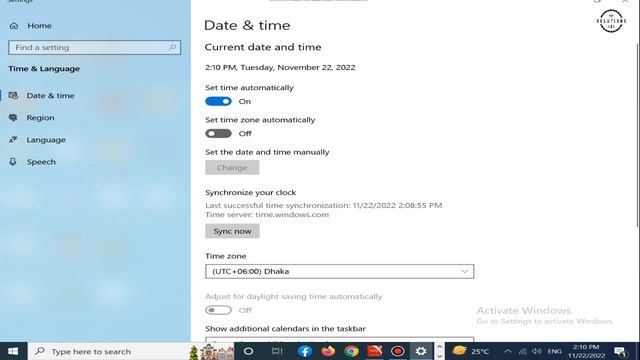Open Cortana circle on the taskbar
The width and height of the screenshot is (640, 360).
pos(248,351)
